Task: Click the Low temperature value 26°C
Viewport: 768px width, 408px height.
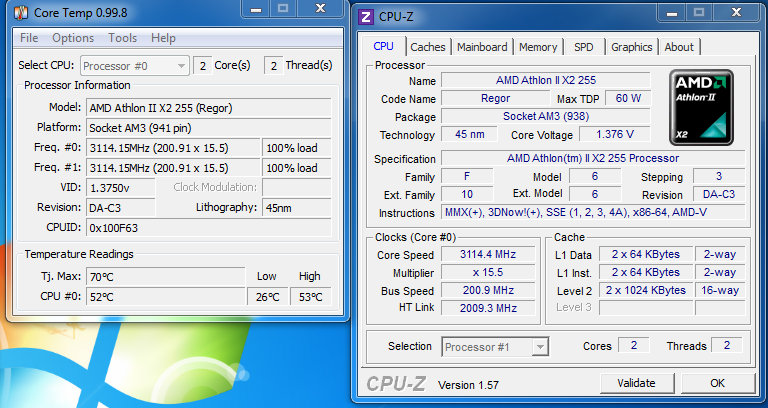Action: (x=267, y=297)
